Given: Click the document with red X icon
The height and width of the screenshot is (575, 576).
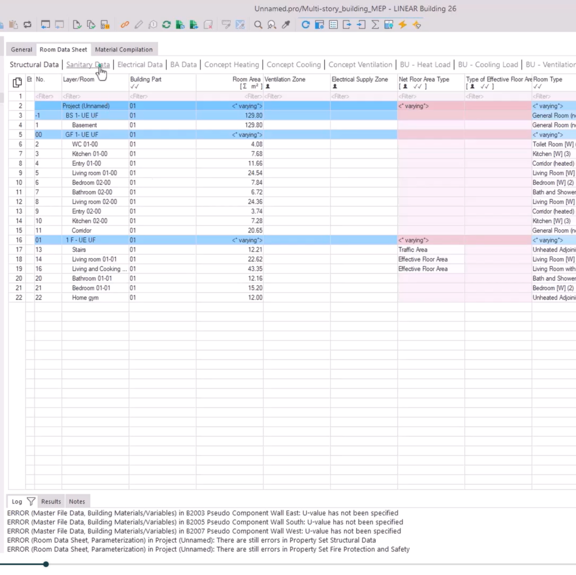Looking at the screenshot, I should click(208, 25).
